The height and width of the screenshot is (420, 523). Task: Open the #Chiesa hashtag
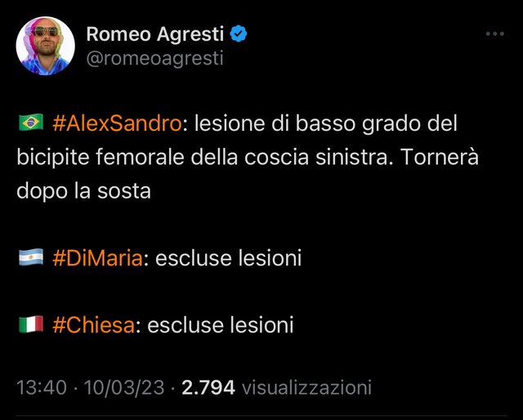(94, 325)
